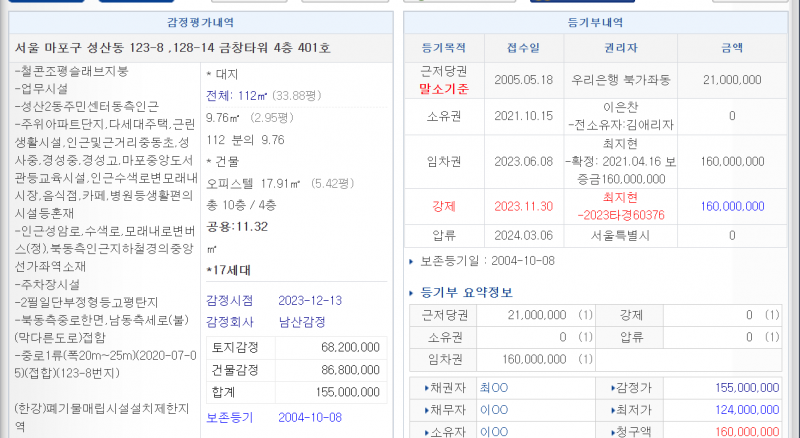800x438 pixels.
Task: Click the 등기부 요약정보 heading
Action: (466, 293)
